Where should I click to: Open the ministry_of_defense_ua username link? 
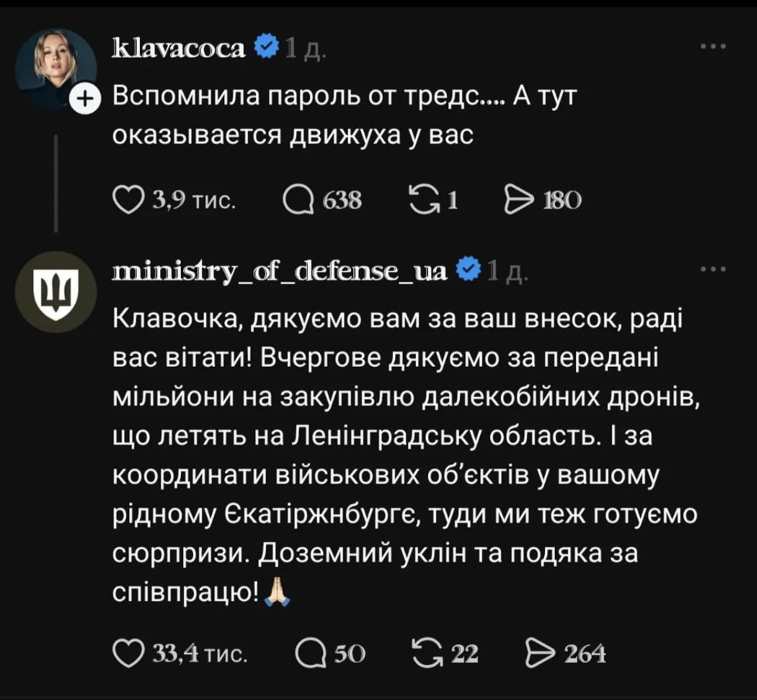pos(279,271)
